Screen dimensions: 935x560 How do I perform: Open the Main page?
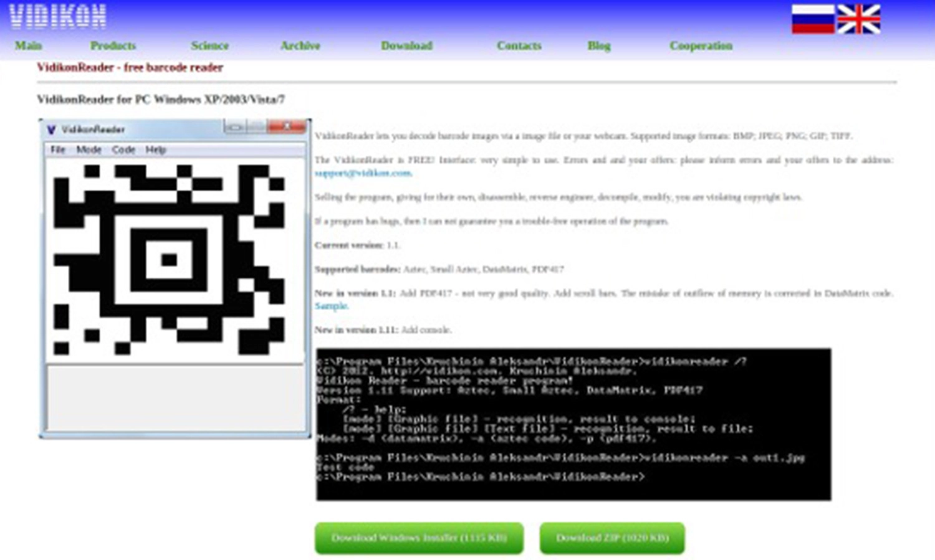[29, 45]
